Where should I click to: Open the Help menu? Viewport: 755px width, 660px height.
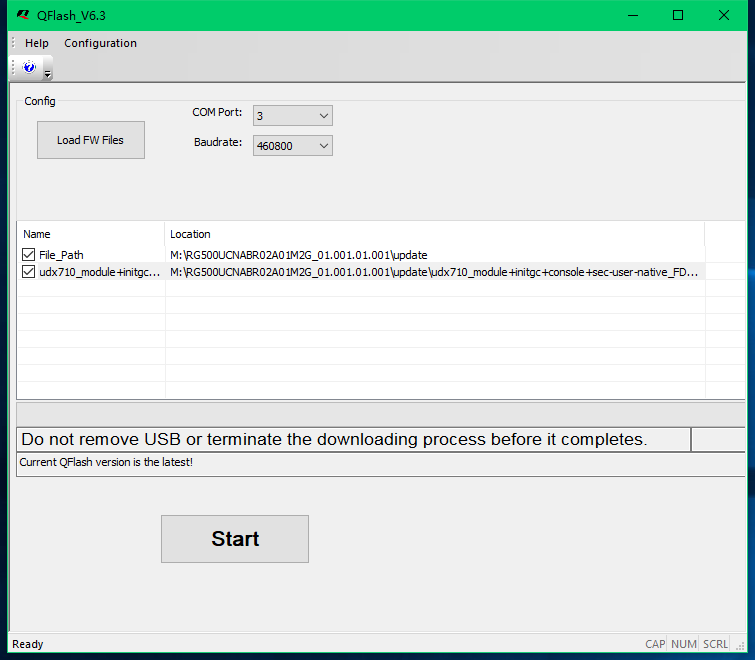click(37, 43)
